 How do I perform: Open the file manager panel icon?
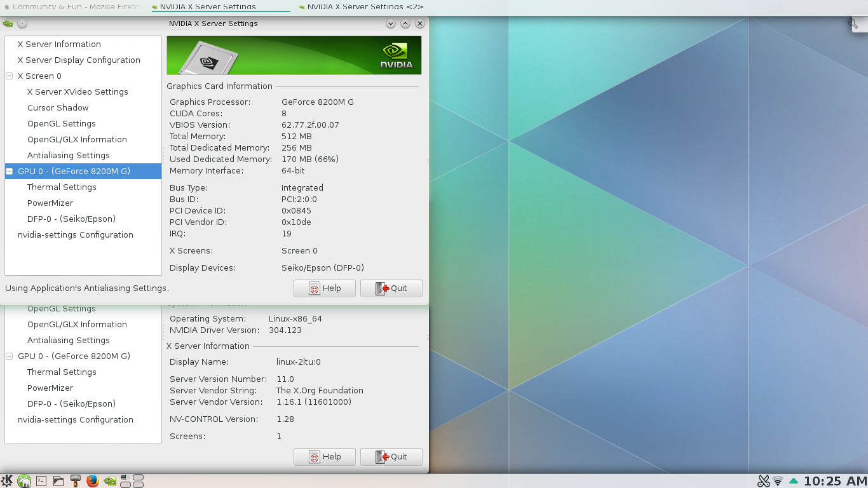58,481
